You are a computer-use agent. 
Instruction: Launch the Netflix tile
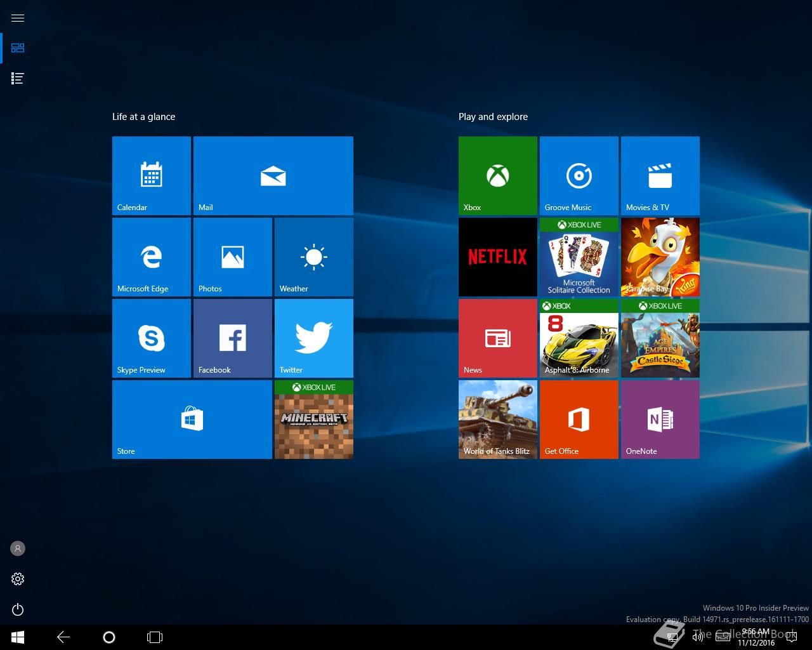pyautogui.click(x=498, y=257)
